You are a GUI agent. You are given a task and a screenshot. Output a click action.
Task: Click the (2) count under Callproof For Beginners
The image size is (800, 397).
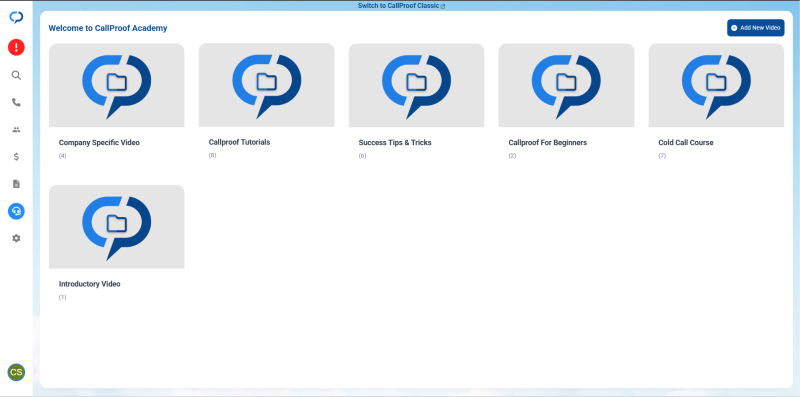[512, 156]
